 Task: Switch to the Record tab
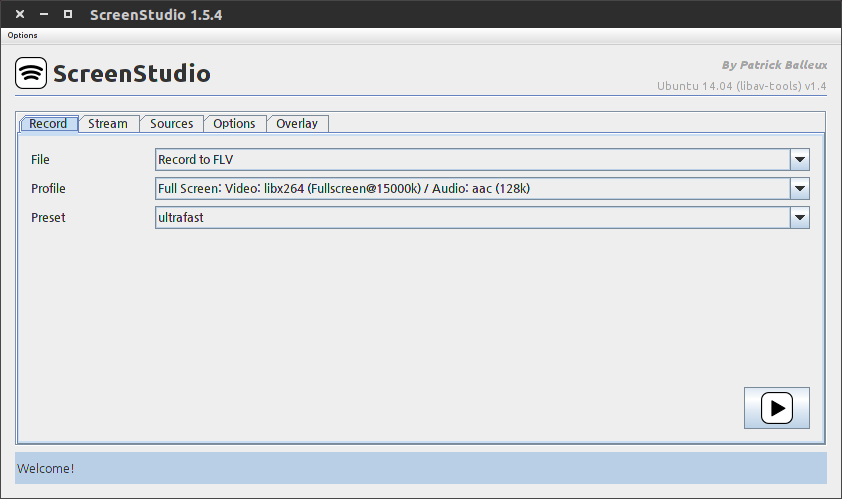point(48,124)
